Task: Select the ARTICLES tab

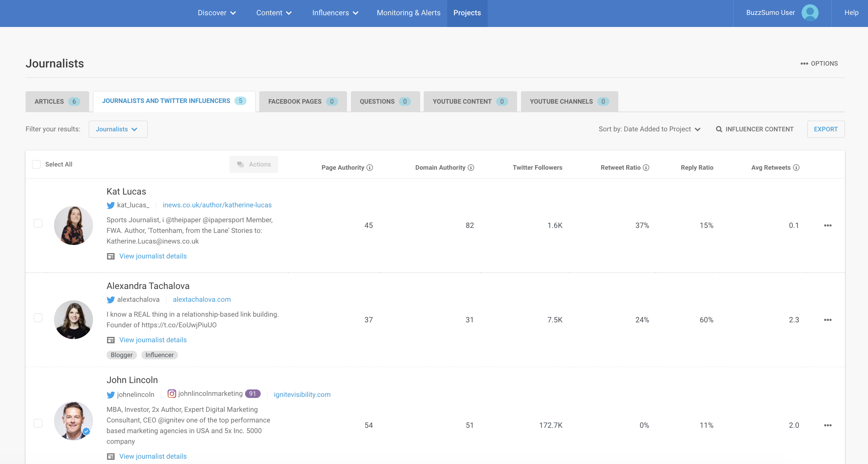Action: click(x=57, y=101)
